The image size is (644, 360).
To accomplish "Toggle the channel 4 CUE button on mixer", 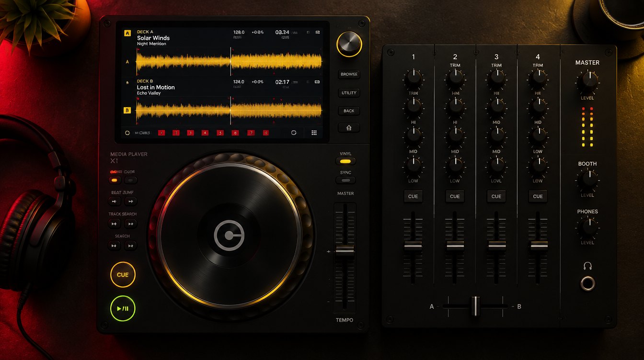I will (x=538, y=196).
